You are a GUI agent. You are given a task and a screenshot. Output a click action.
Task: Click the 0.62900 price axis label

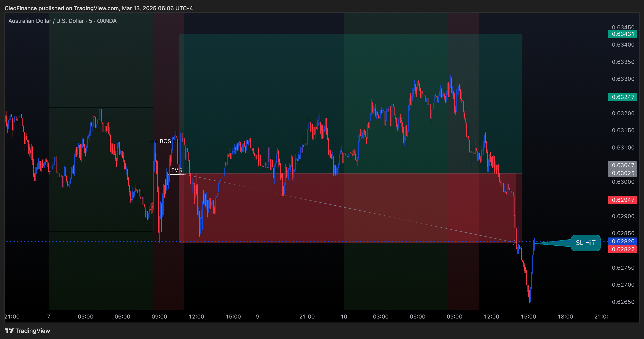(623, 216)
